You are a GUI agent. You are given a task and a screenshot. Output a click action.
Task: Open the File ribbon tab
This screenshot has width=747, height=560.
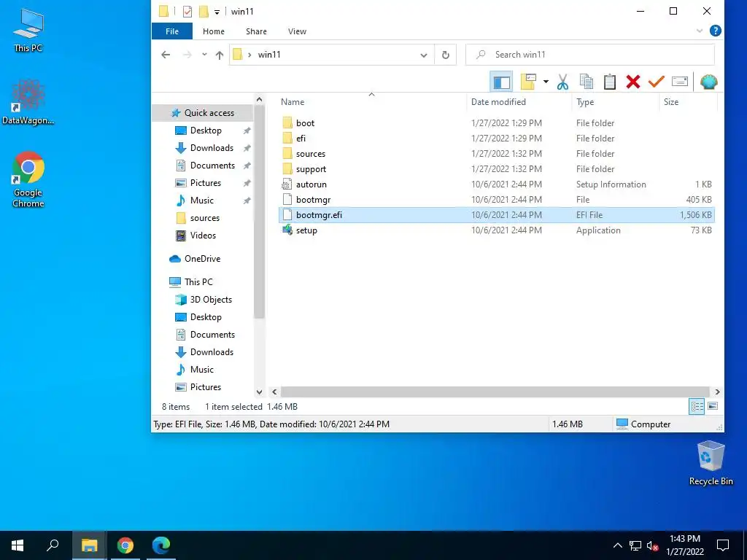[x=172, y=31]
